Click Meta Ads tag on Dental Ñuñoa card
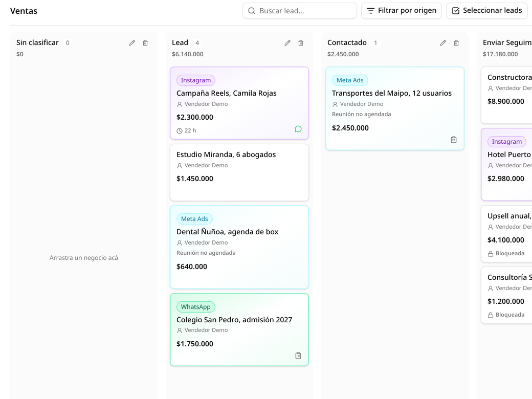532x399 pixels. [194, 219]
